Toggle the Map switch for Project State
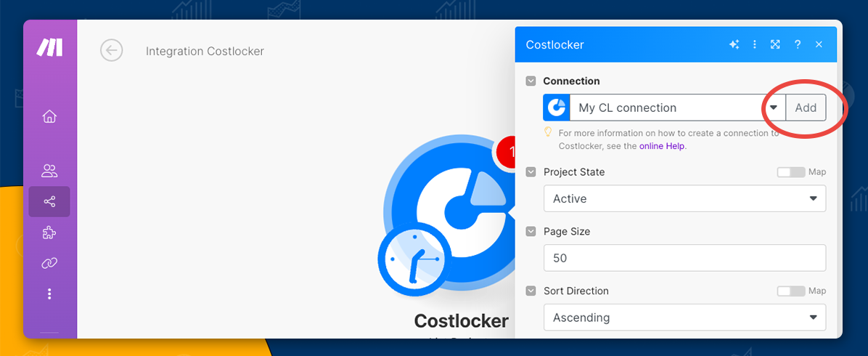The height and width of the screenshot is (356, 868). pos(790,172)
